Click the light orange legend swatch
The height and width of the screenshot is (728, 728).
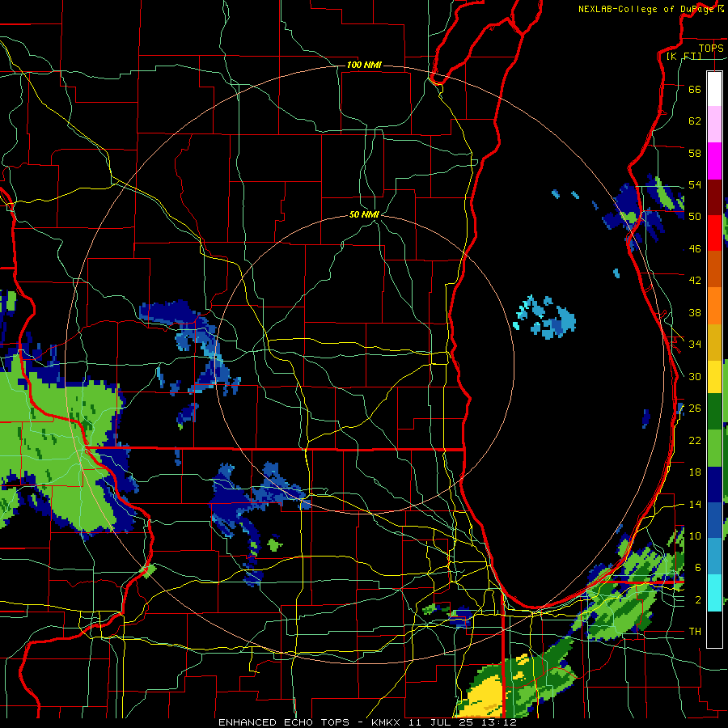(714, 306)
